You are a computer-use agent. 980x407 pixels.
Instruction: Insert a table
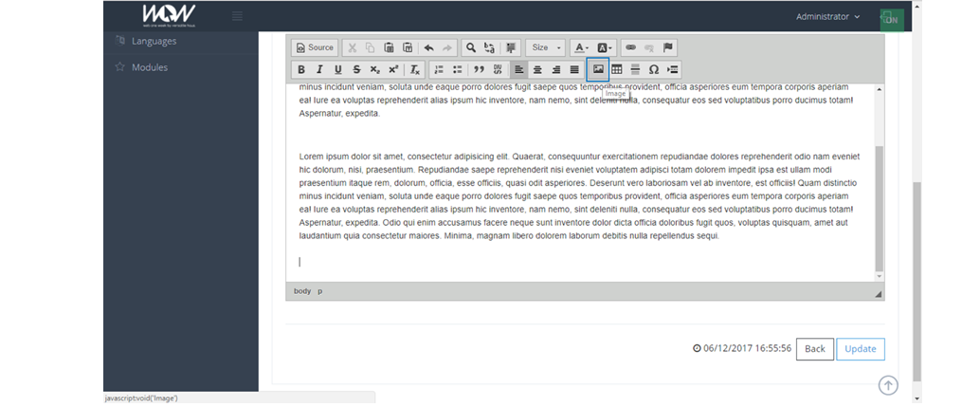pyautogui.click(x=617, y=69)
